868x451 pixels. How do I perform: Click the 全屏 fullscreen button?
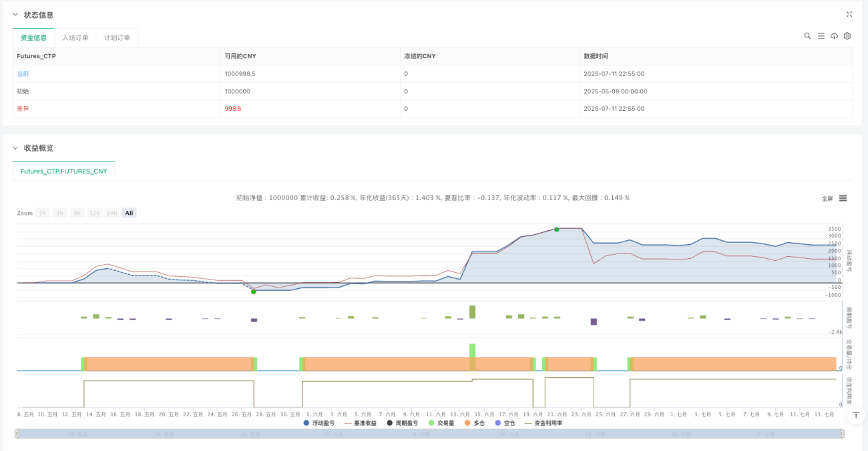pos(827,198)
